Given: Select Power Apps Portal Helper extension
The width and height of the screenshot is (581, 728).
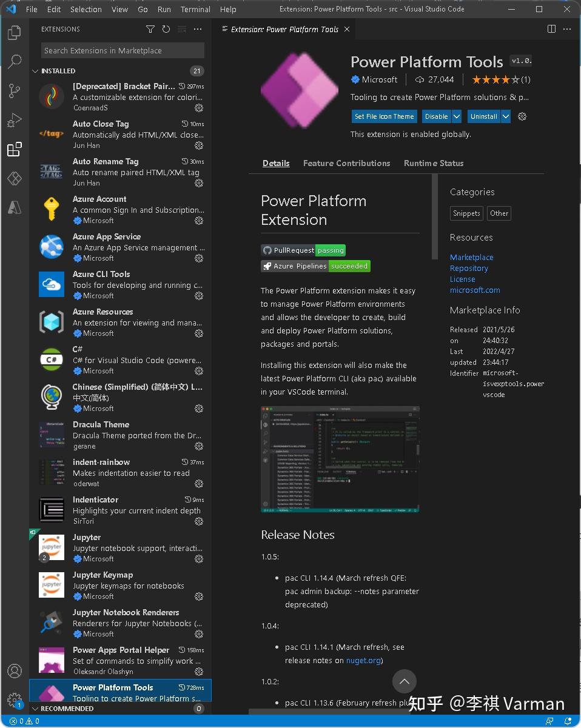Looking at the screenshot, I should click(x=120, y=660).
